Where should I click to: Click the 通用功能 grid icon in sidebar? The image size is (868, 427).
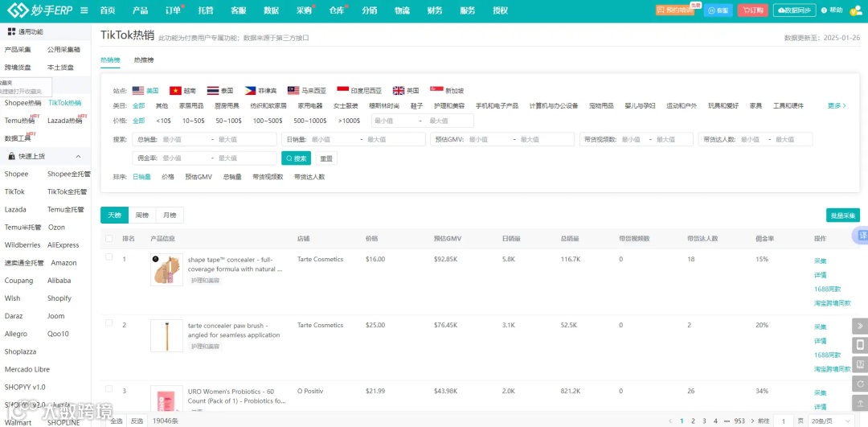point(11,31)
